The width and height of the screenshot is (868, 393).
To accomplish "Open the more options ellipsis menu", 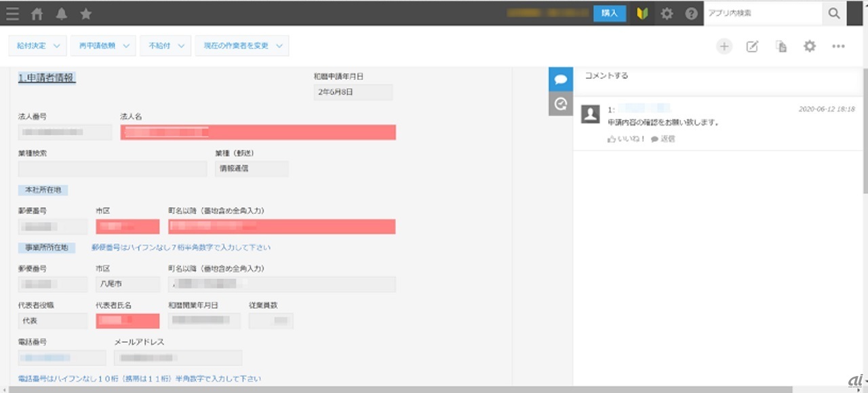I will click(x=838, y=46).
